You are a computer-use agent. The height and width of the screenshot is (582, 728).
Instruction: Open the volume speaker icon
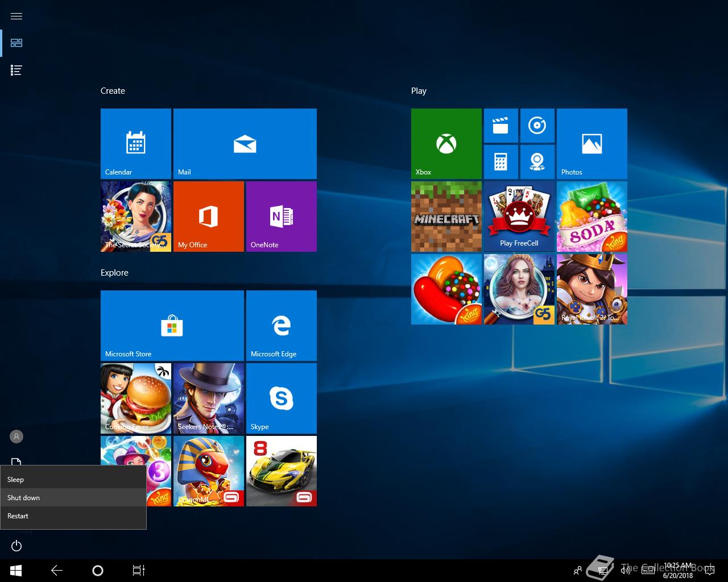[x=626, y=571]
